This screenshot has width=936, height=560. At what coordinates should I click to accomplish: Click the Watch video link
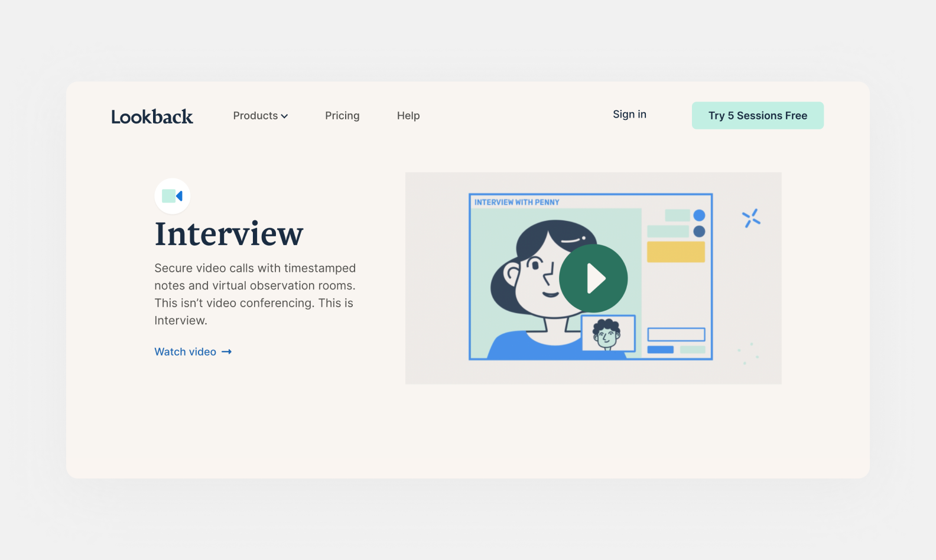tap(193, 352)
